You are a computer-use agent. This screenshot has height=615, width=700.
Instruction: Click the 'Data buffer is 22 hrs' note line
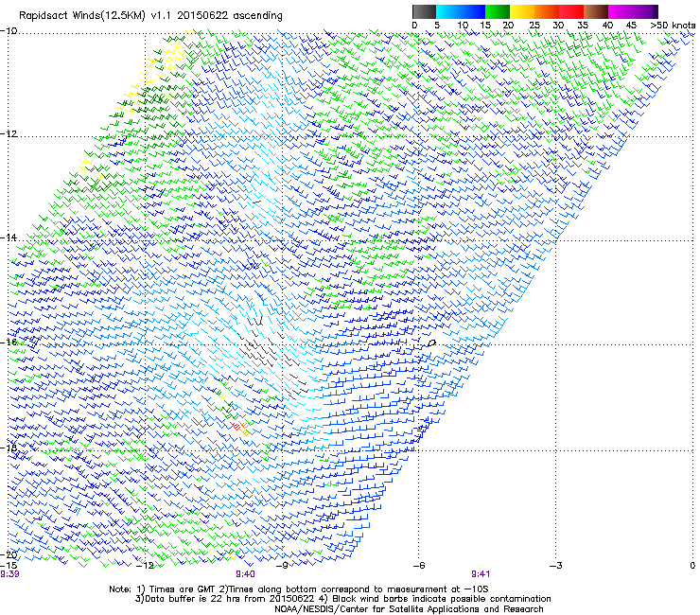tap(342, 599)
